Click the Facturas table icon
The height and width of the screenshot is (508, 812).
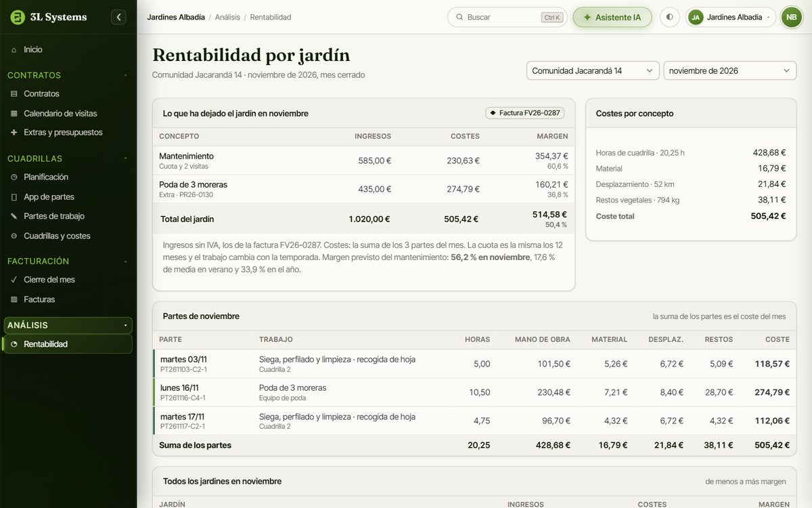[x=14, y=299]
